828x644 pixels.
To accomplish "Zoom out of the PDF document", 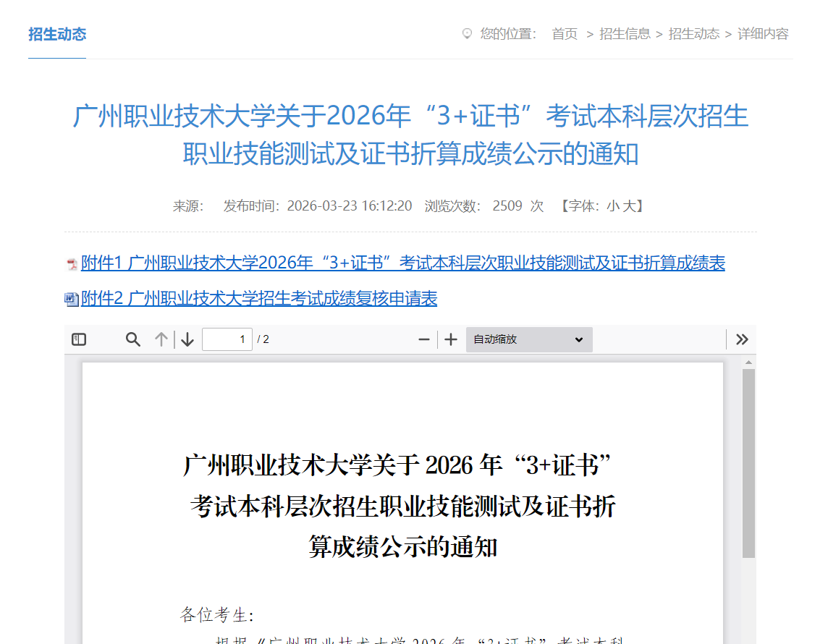I will (423, 339).
